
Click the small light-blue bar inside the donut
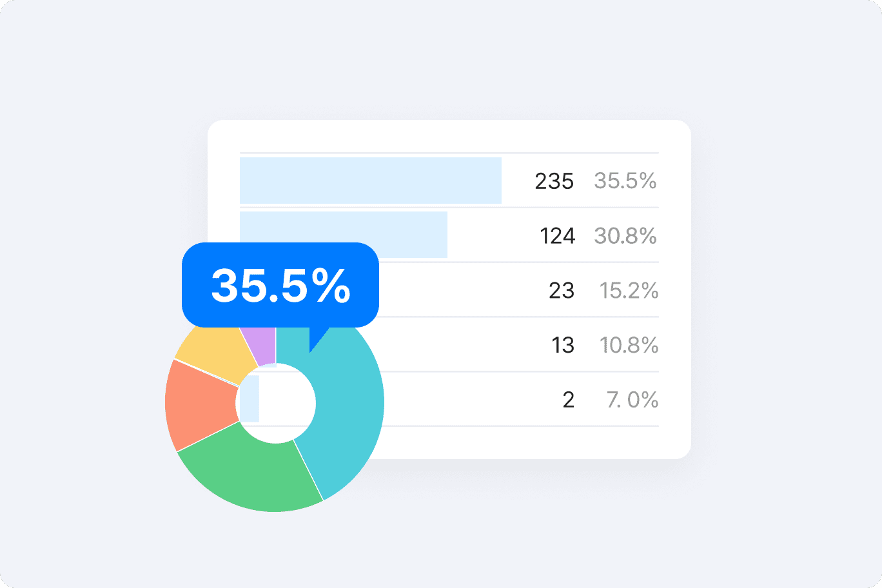pyautogui.click(x=250, y=399)
